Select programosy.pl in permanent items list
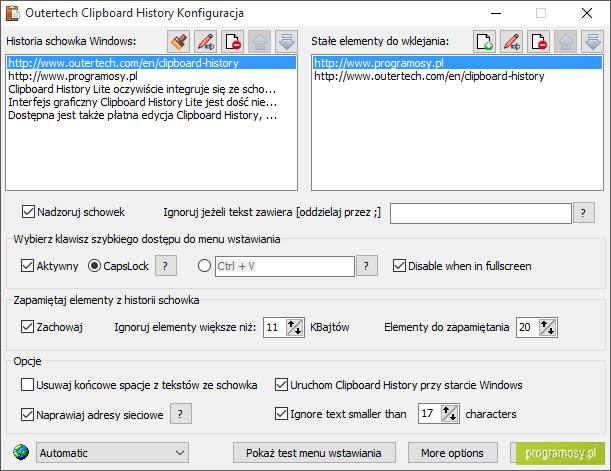The height and width of the screenshot is (471, 611). (x=457, y=63)
